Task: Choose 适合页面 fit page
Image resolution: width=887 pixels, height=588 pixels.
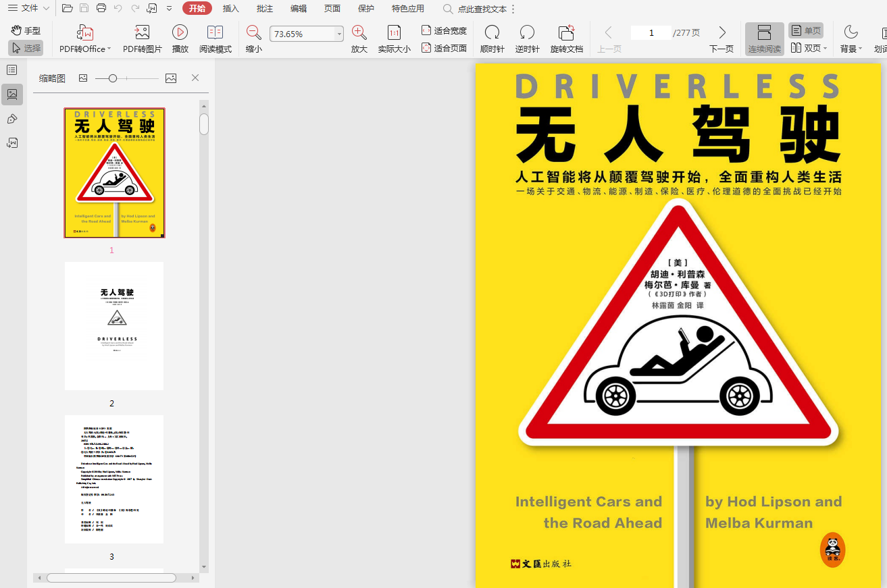Action: click(x=444, y=48)
